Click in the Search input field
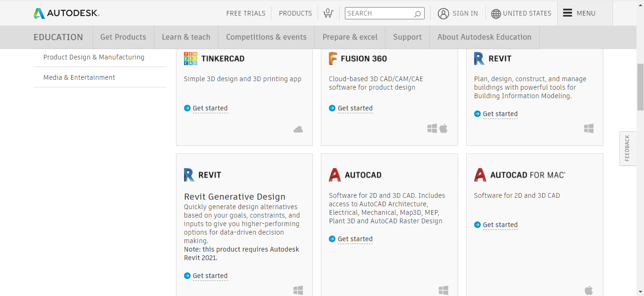 378,13
